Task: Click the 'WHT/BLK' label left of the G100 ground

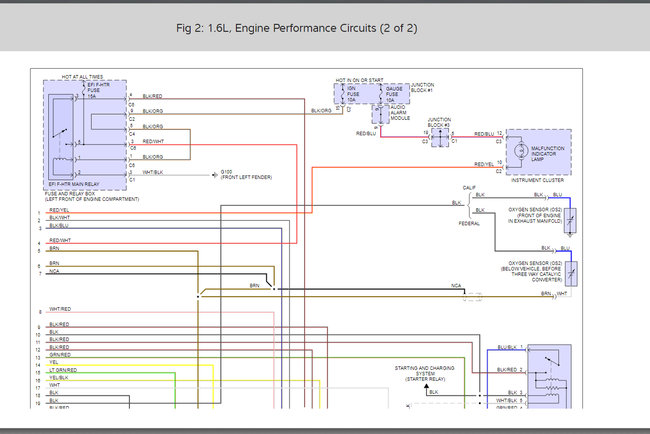Action: [153, 172]
